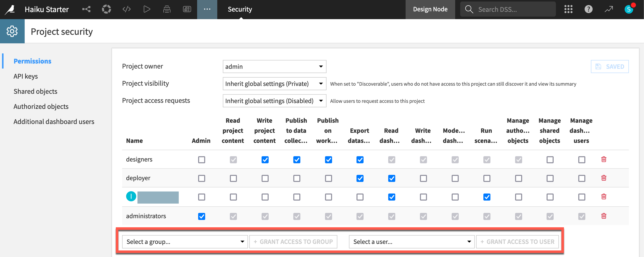Enable Admin checkbox for designers

click(x=201, y=160)
